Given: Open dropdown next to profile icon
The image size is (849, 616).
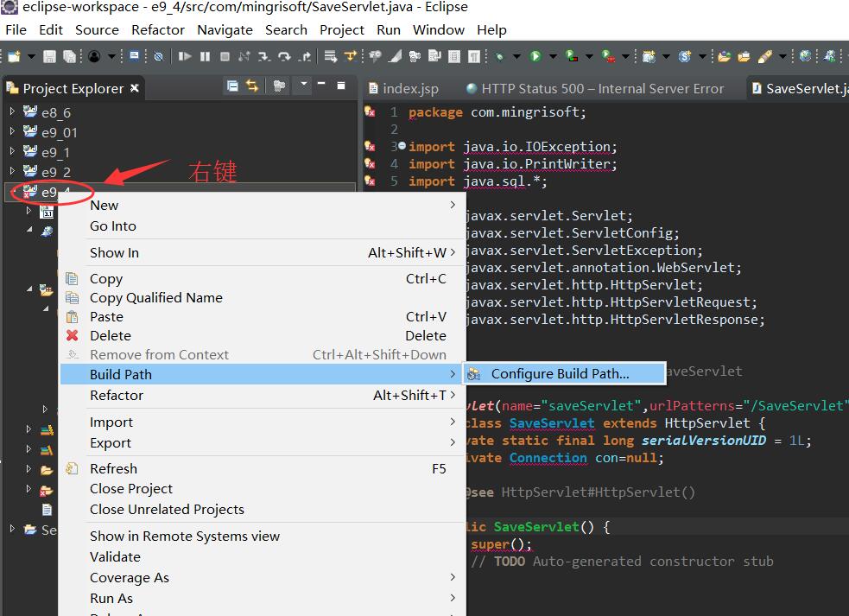Looking at the screenshot, I should point(111,56).
